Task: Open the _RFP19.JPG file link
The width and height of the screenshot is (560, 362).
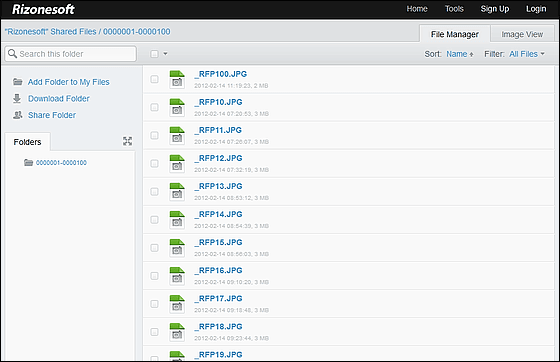Action: (x=218, y=355)
